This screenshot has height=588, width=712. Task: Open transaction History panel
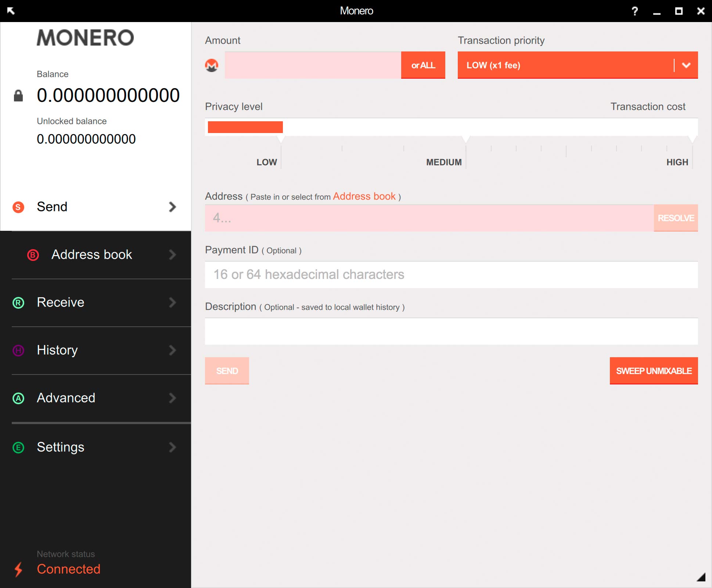(x=95, y=350)
